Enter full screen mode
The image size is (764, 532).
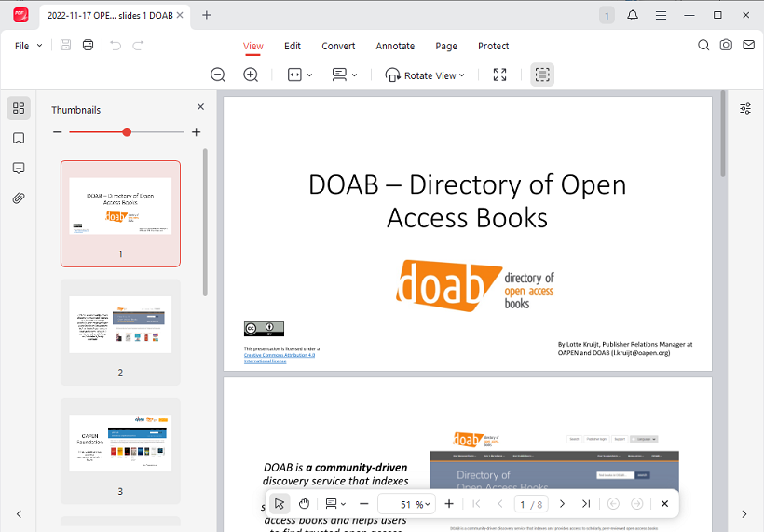point(500,75)
